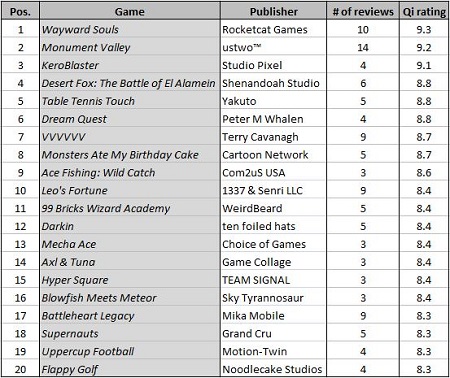The image size is (450, 378).
Task: Select the Wayward Souls game cell
Action: [130, 29]
